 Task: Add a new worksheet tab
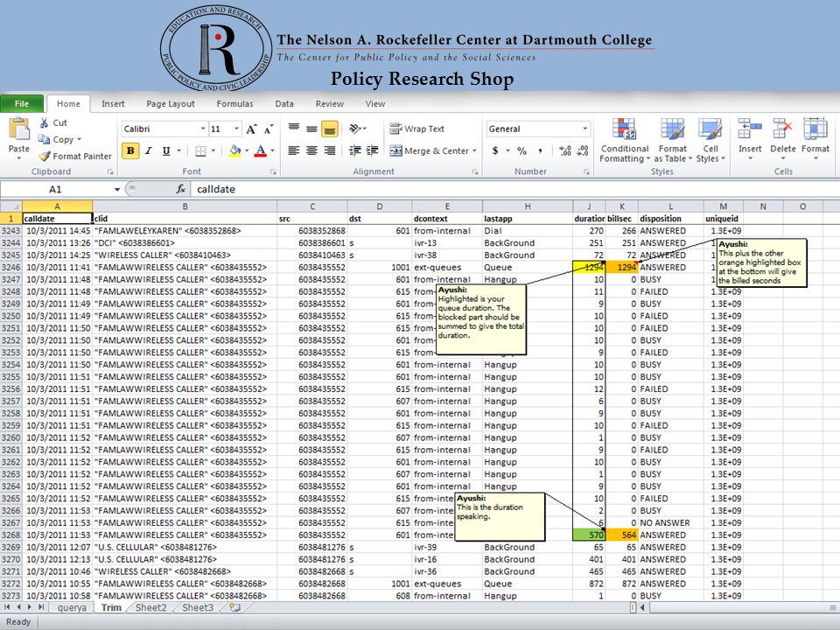(234, 607)
